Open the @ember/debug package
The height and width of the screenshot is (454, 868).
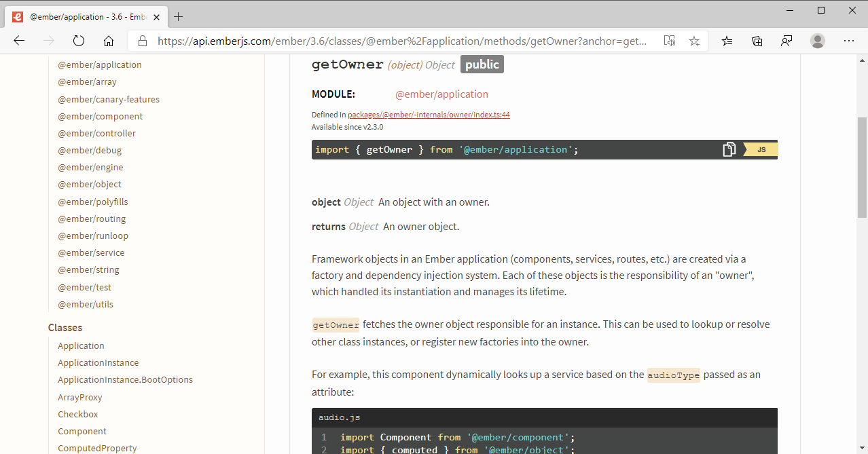tap(90, 150)
